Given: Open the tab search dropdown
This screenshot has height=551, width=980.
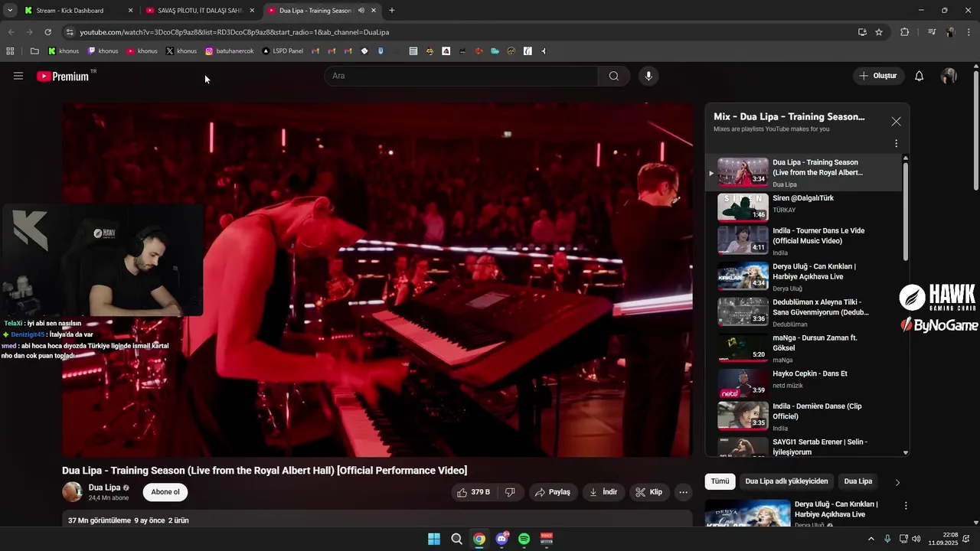Looking at the screenshot, I should pyautogui.click(x=10, y=11).
